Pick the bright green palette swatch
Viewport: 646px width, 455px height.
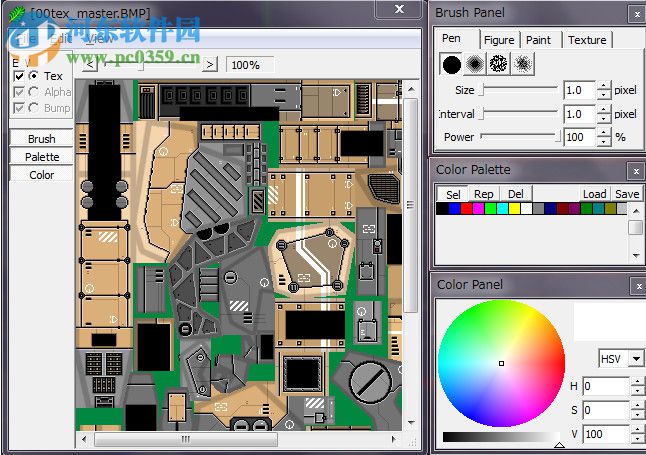490,209
